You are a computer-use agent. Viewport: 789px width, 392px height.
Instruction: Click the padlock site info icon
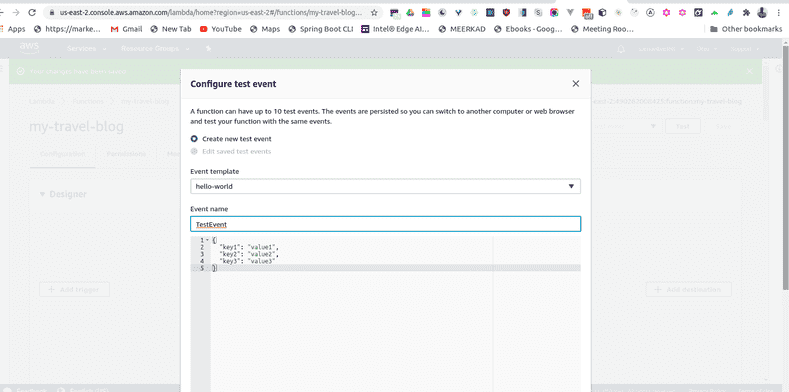[52, 13]
